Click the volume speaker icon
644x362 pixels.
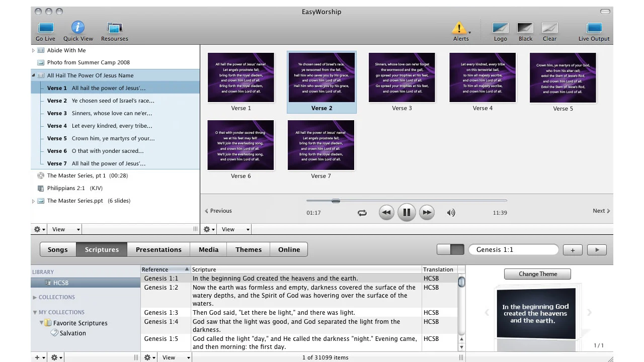(x=451, y=213)
